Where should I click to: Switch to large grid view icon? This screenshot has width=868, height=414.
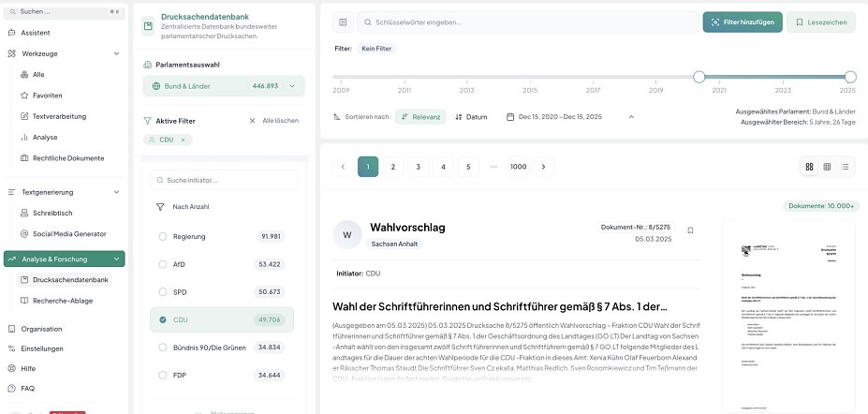click(x=809, y=167)
